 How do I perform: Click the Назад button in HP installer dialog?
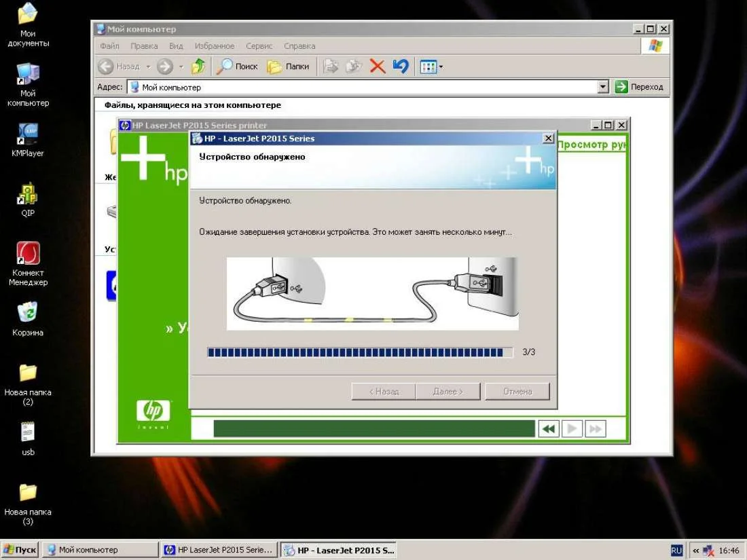pyautogui.click(x=384, y=392)
